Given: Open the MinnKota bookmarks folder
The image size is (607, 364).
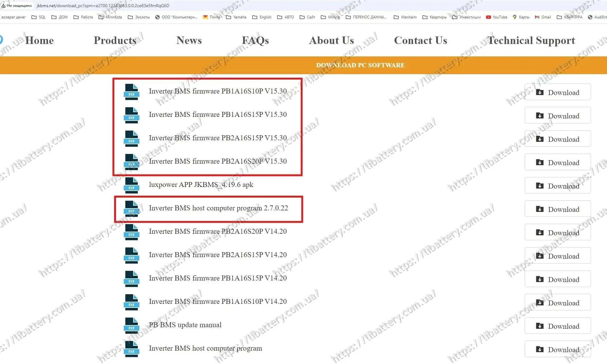Looking at the screenshot, I should (110, 17).
